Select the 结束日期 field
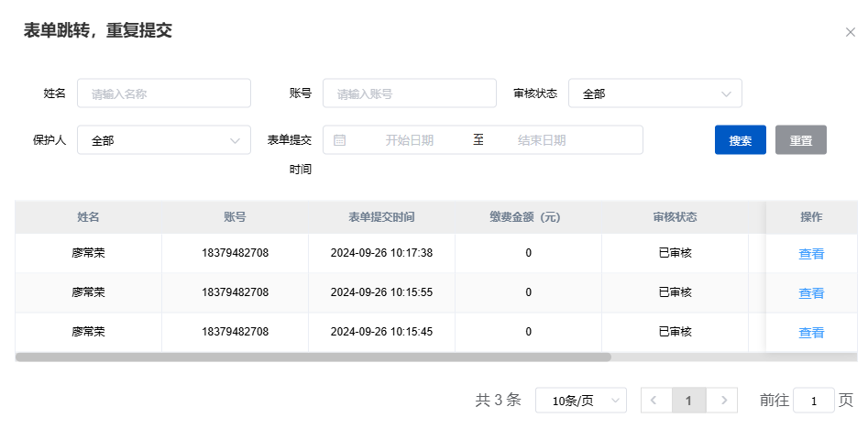Viewport: 868px width, 440px height. click(x=542, y=140)
